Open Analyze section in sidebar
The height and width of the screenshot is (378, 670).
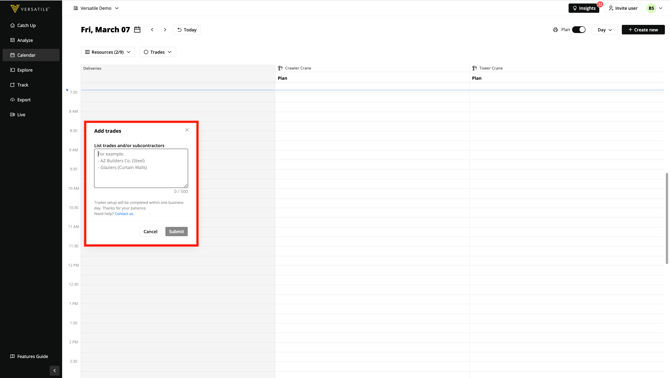pos(21,40)
